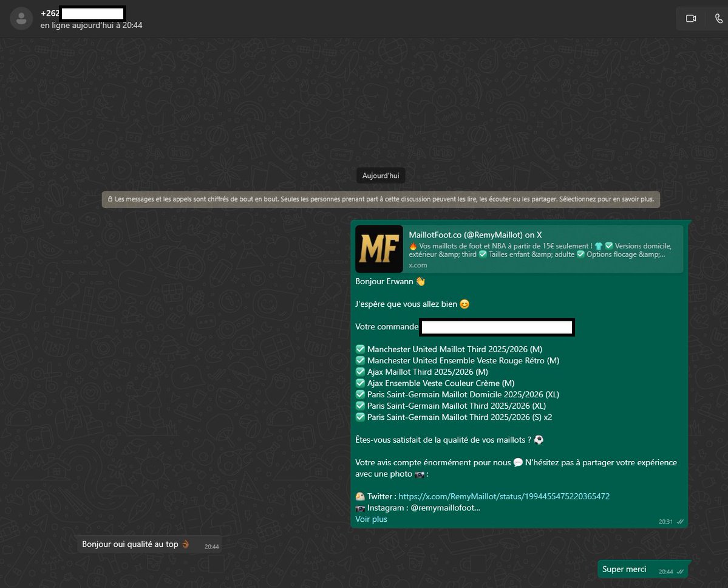The height and width of the screenshot is (588, 728).
Task: Expand the message with Voir plus
Action: [371, 519]
